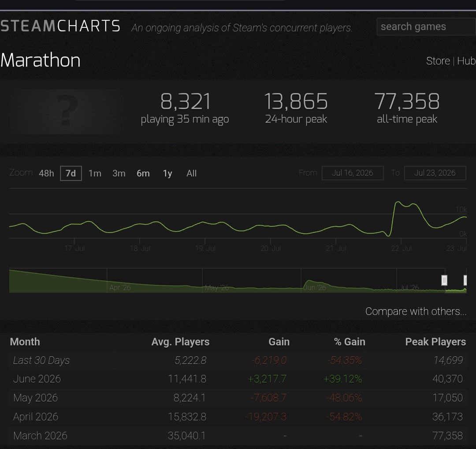Click the April 2026 row label
The width and height of the screenshot is (476, 449).
click(x=36, y=416)
